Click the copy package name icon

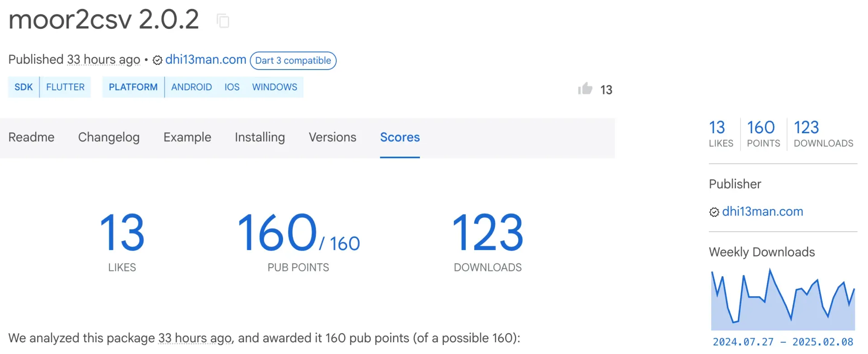pos(223,21)
